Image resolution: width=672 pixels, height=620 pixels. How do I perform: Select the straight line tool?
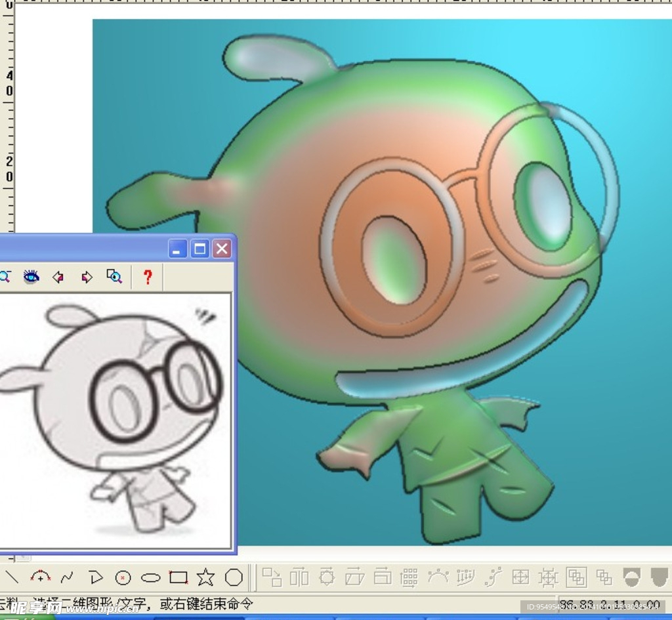click(x=12, y=577)
